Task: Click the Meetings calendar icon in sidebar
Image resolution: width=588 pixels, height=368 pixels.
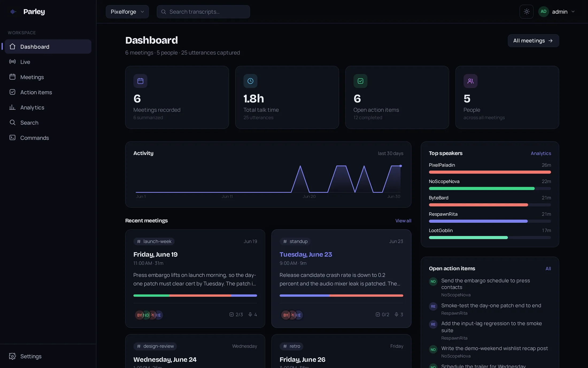Action: [x=12, y=77]
